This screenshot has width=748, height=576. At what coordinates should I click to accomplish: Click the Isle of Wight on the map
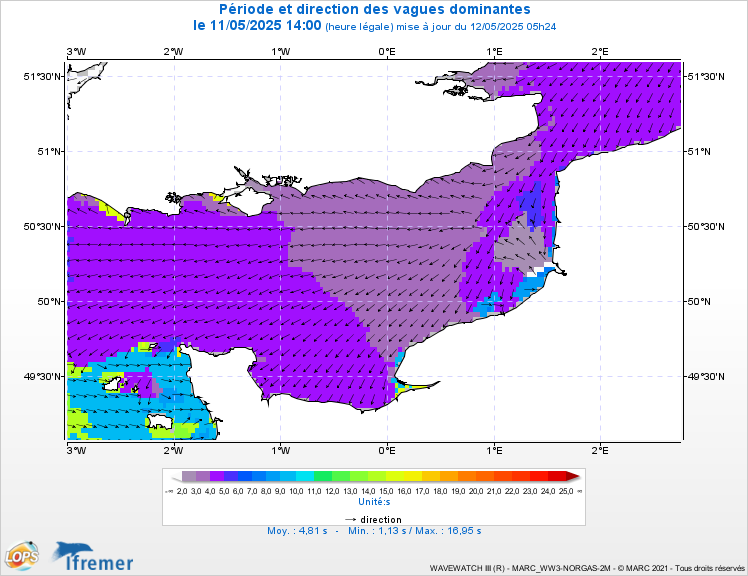[249, 201]
